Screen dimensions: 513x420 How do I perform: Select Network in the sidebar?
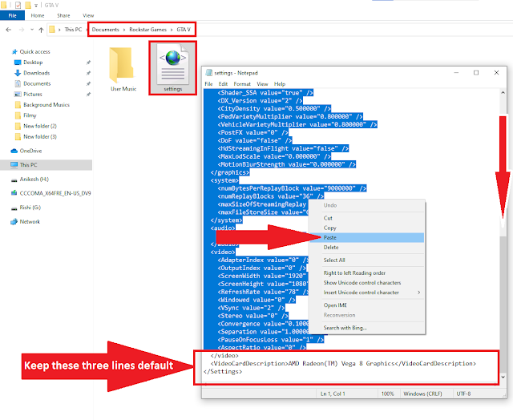tap(25, 222)
